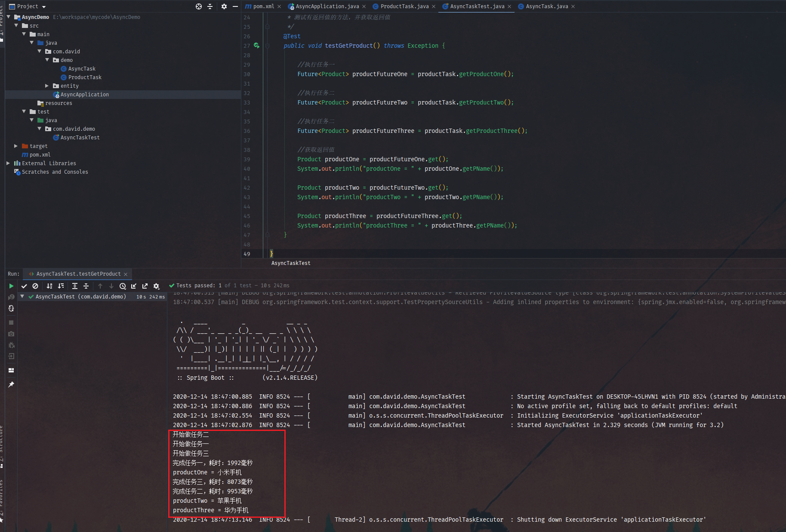786x532 pixels.
Task: Select AsyncTaskTest.java tab
Action: [477, 6]
